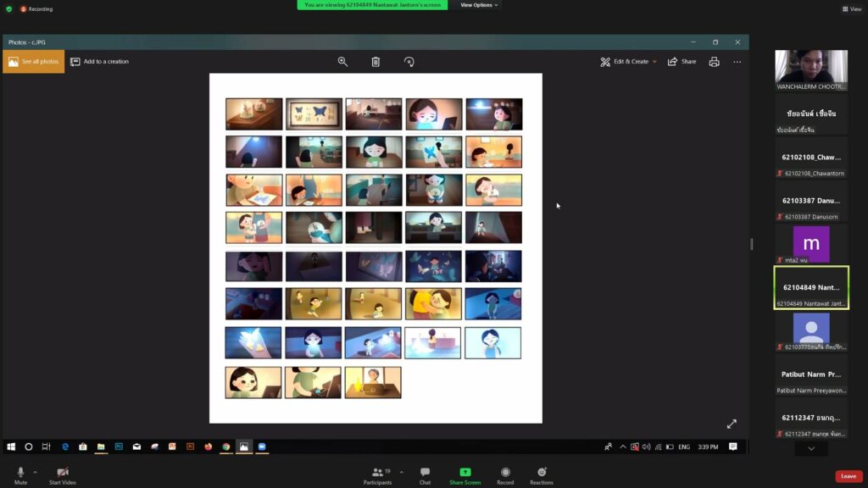Viewport: 868px width, 488px height.
Task: Toggle Start Video camera button
Action: point(62,475)
